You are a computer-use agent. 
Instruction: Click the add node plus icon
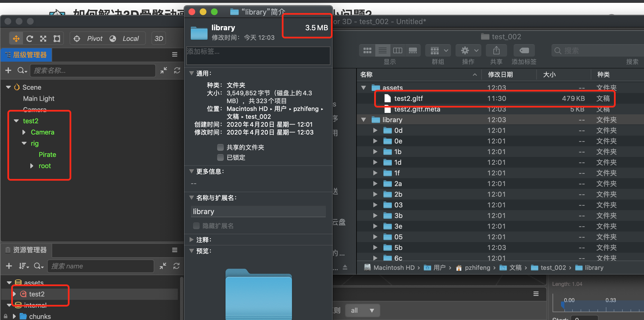point(8,70)
